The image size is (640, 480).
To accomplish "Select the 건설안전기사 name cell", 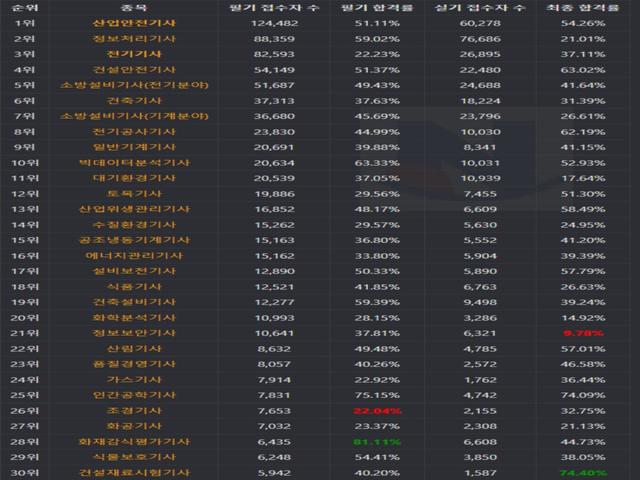I will point(134,70).
